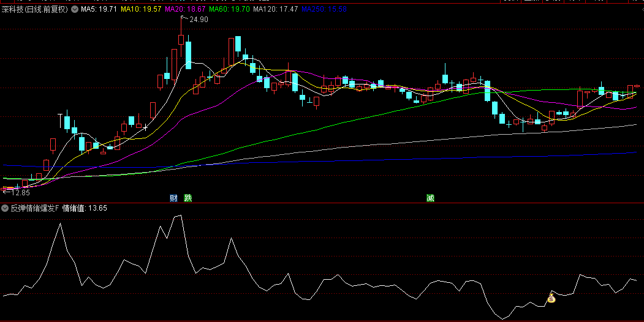
Task: Select the yellow MA10: 19.57 label
Action: (x=141, y=9)
